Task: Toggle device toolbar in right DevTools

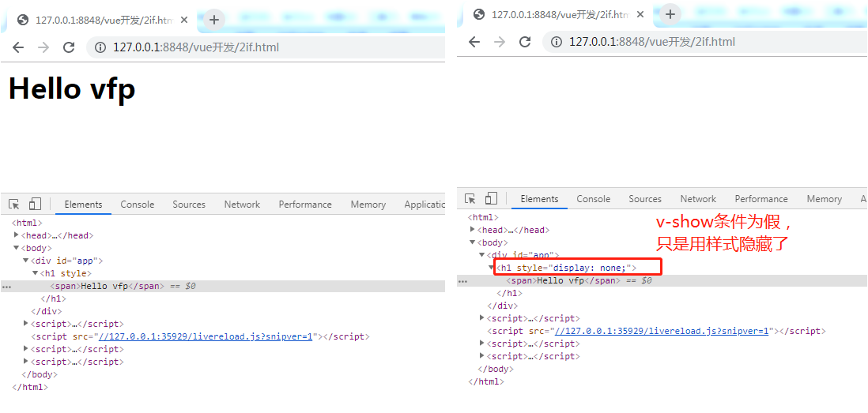Action: (491, 198)
